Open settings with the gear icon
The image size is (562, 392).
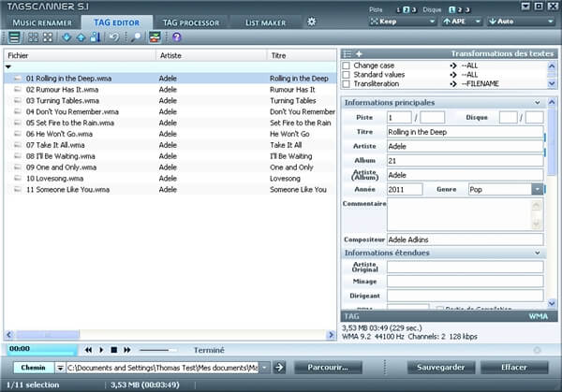[312, 22]
